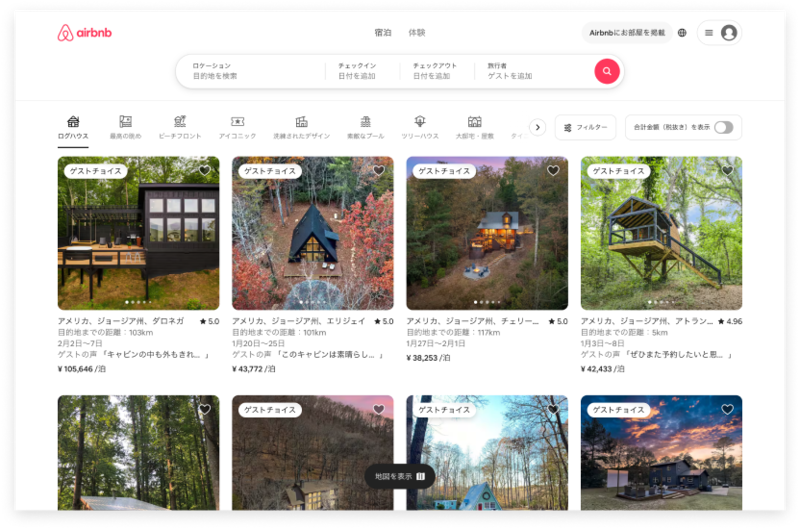Open the lit hillside チェリー cabin photo
The width and height of the screenshot is (800, 530).
pyautogui.click(x=487, y=233)
